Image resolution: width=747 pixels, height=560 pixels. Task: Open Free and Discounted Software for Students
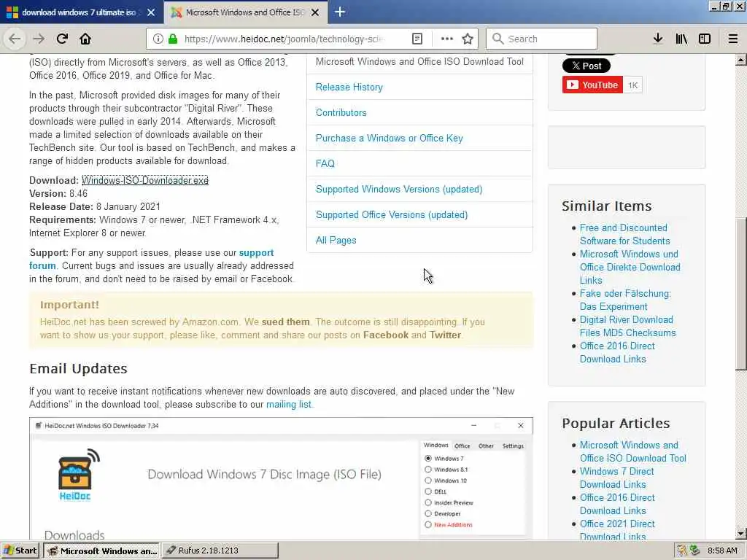624,234
